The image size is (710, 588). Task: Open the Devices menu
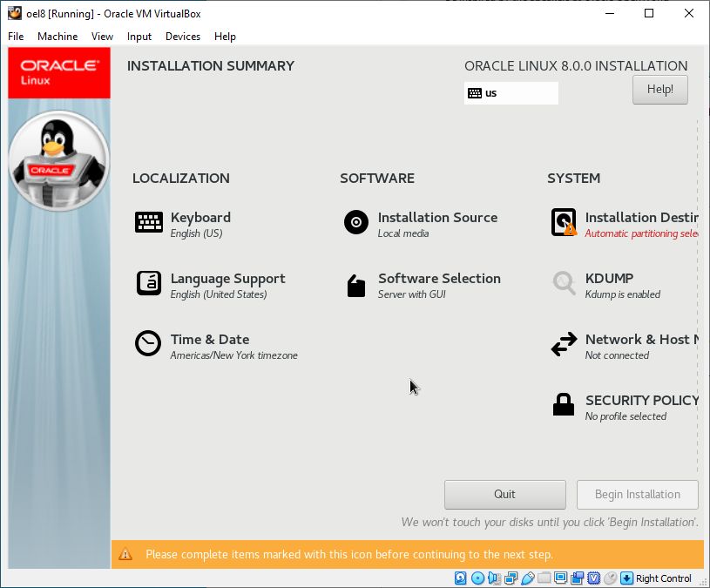coord(182,37)
